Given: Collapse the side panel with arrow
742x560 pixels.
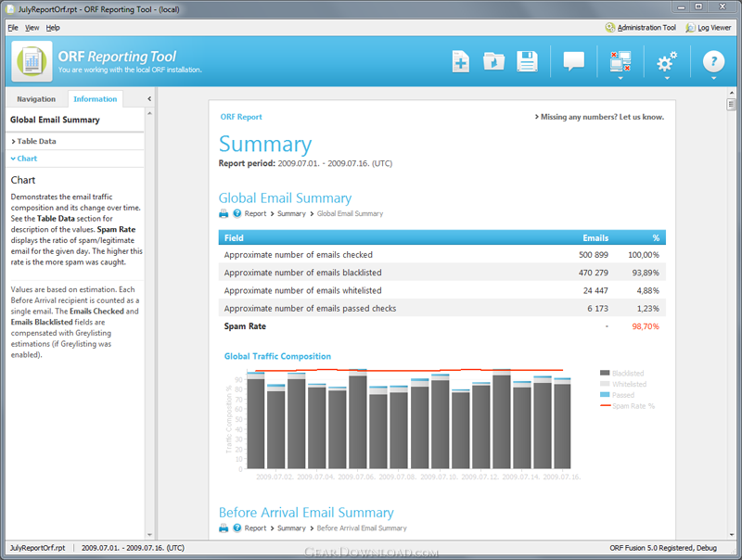Looking at the screenshot, I should coord(149,99).
